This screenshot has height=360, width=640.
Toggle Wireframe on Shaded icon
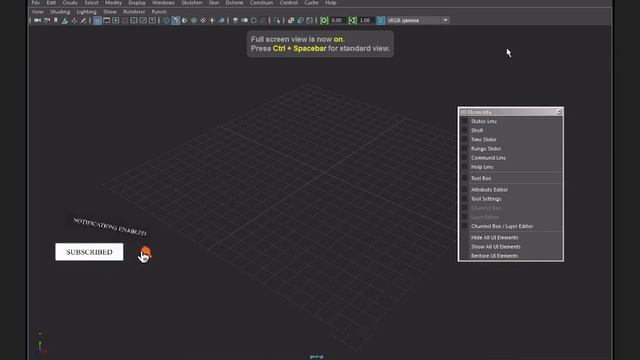tap(193, 20)
